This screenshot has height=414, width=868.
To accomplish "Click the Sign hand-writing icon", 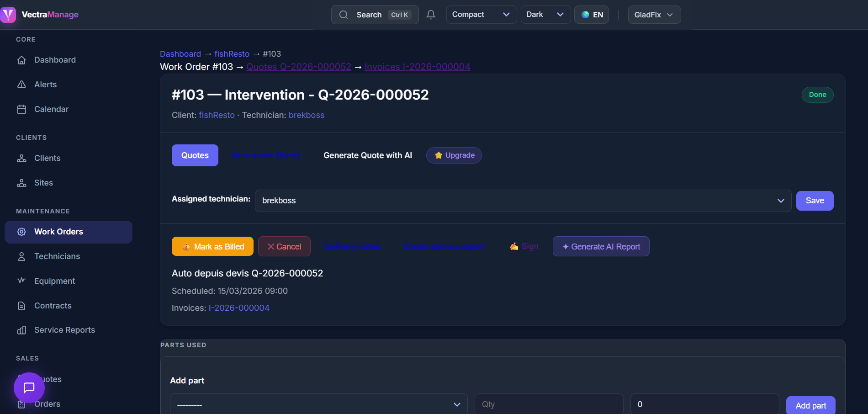I will point(514,246).
